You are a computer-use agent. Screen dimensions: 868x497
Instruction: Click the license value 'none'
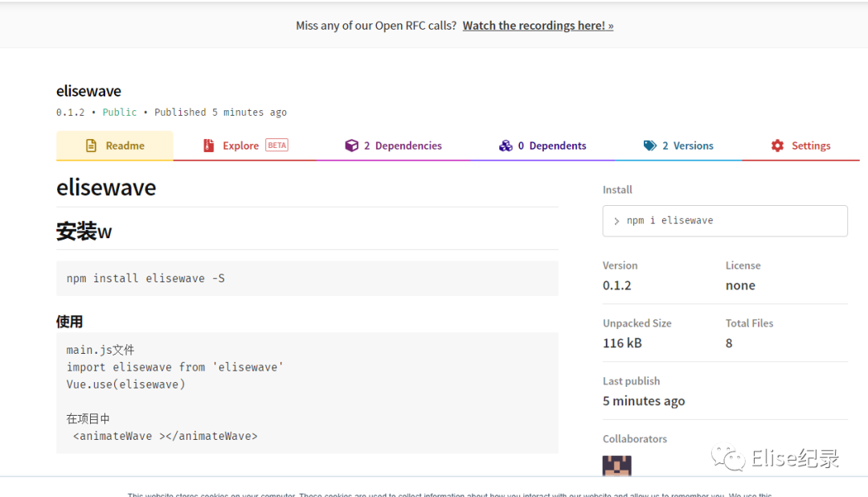click(x=740, y=285)
